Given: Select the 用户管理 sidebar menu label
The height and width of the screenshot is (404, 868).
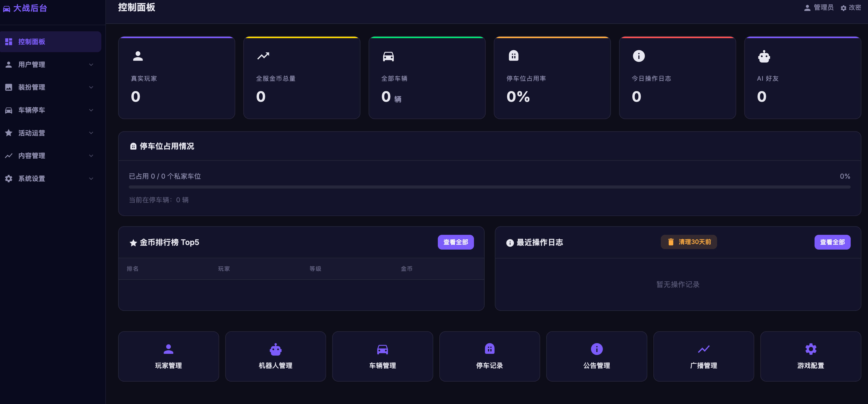Looking at the screenshot, I should [x=32, y=65].
